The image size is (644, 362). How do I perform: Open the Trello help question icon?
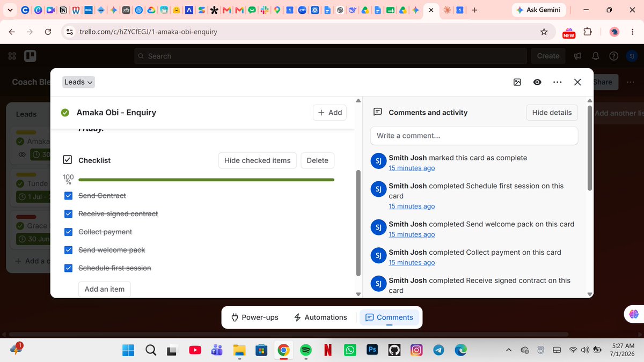point(614,56)
